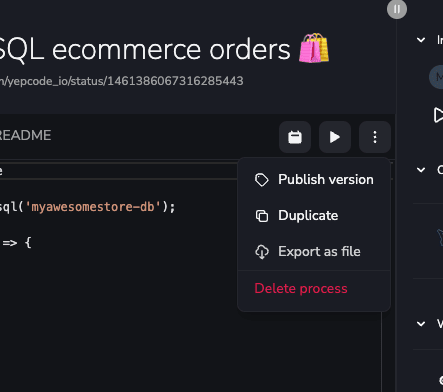Image resolution: width=443 pixels, height=392 pixels.
Task: Click the copy icon next to Duplicate
Action: [262, 216]
